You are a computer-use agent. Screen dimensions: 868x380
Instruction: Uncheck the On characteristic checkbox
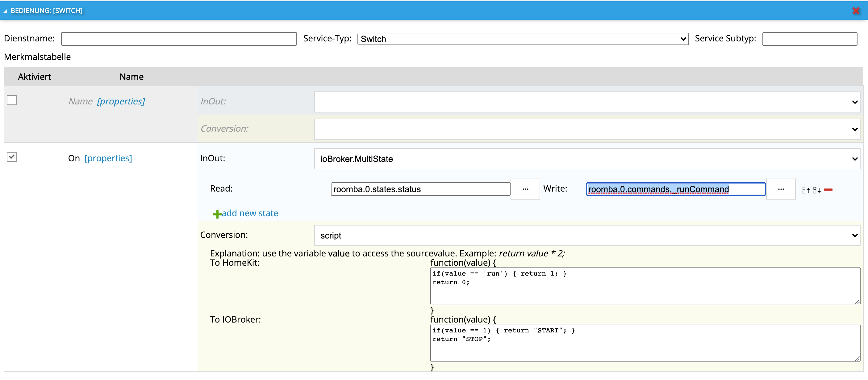click(12, 157)
